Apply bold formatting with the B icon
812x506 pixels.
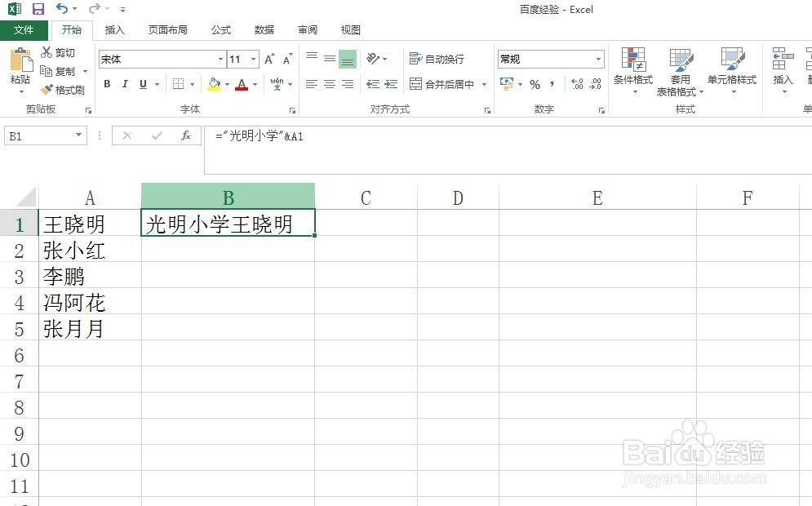tap(106, 84)
